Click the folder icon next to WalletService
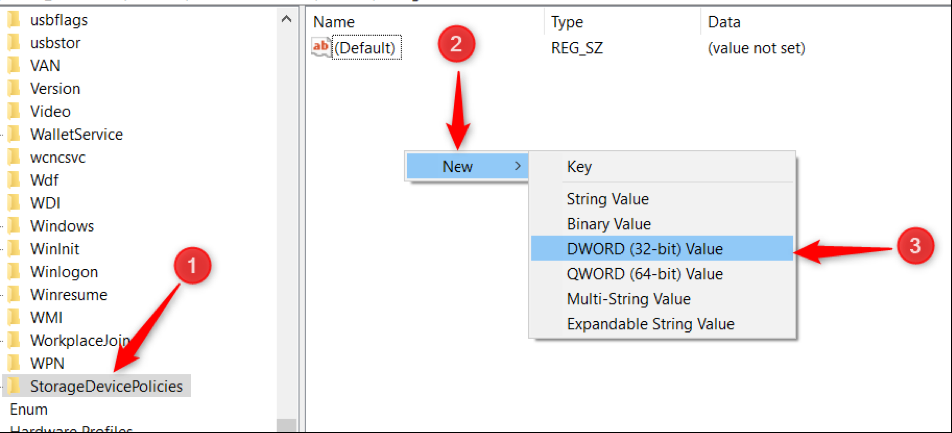This screenshot has height=433, width=952. pos(14,134)
